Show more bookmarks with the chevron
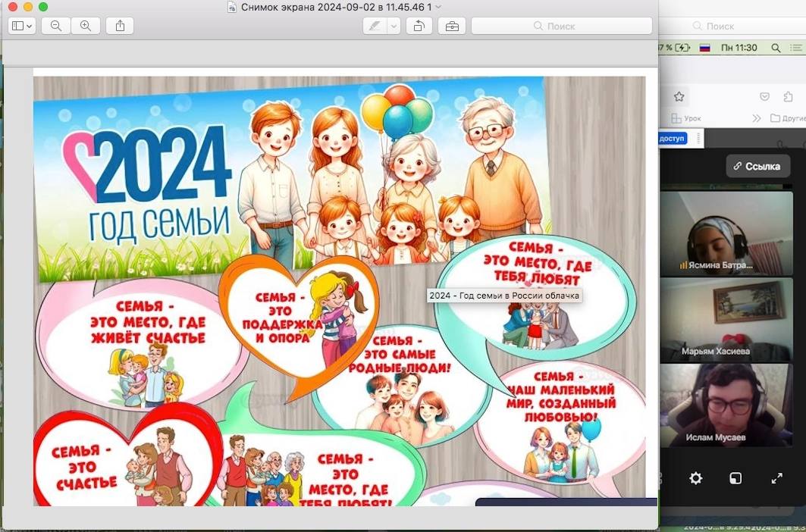The height and width of the screenshot is (532, 806). click(756, 118)
